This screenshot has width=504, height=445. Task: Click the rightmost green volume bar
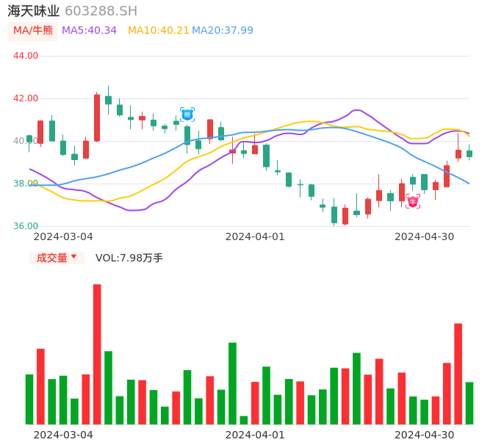point(469,403)
